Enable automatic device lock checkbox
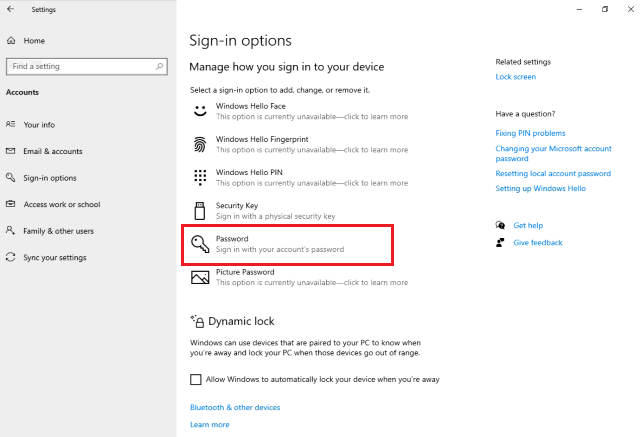The height and width of the screenshot is (437, 640). [196, 380]
